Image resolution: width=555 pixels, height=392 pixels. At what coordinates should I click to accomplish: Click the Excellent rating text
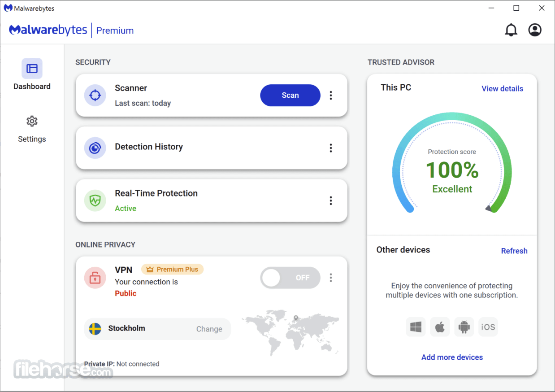452,189
